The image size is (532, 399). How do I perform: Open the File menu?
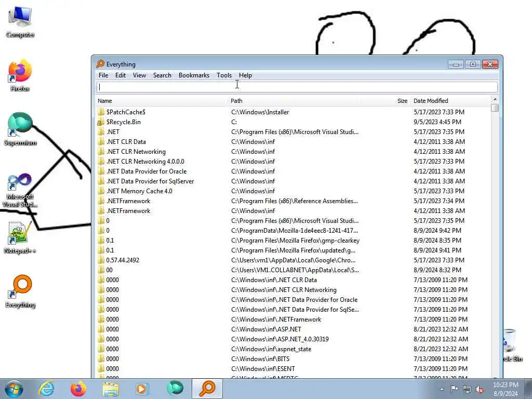(x=103, y=75)
